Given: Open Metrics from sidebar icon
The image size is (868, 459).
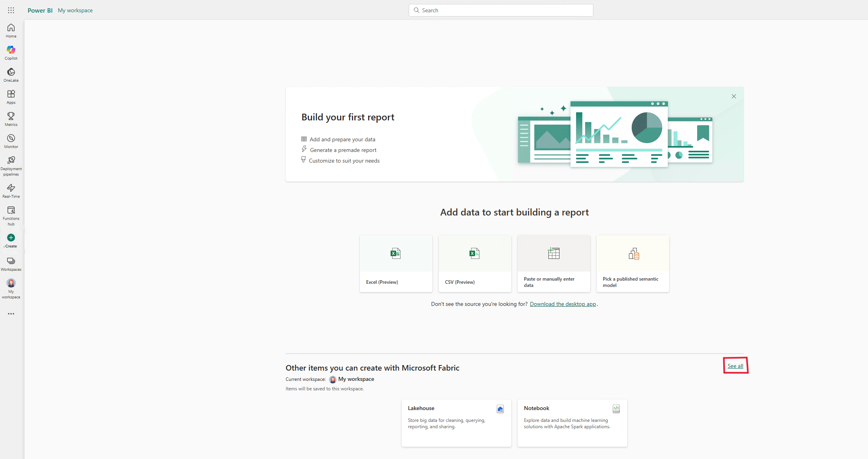Looking at the screenshot, I should point(11,119).
